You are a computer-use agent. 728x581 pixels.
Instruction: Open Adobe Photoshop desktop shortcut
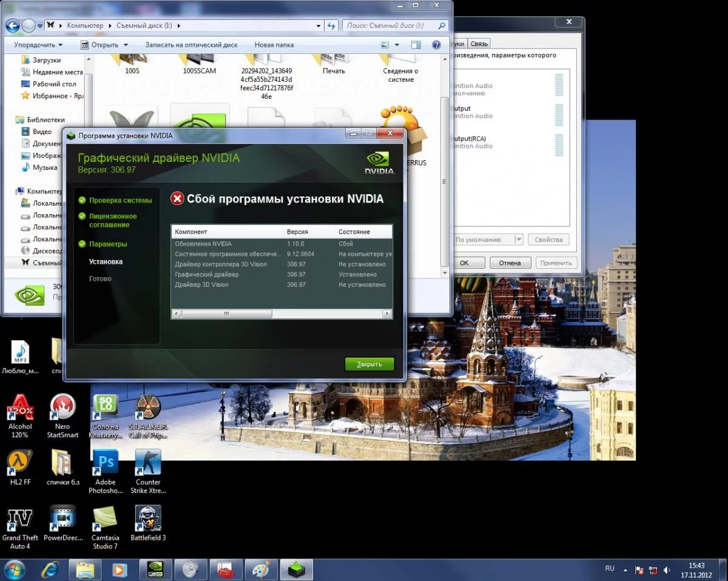106,472
